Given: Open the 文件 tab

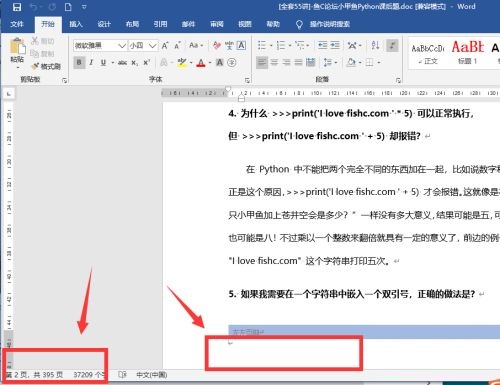Looking at the screenshot, I should click(17, 24).
